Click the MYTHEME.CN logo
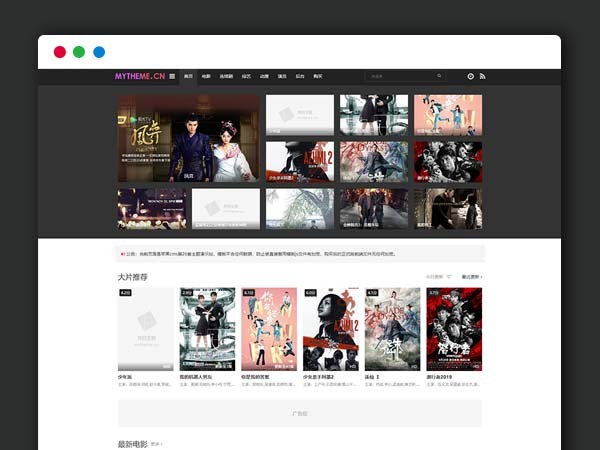 pos(139,76)
